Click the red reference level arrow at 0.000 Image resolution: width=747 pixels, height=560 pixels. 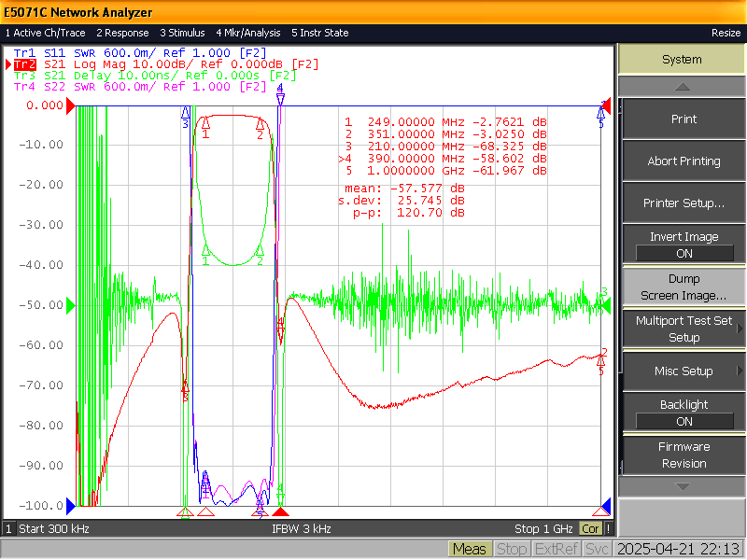coord(71,105)
